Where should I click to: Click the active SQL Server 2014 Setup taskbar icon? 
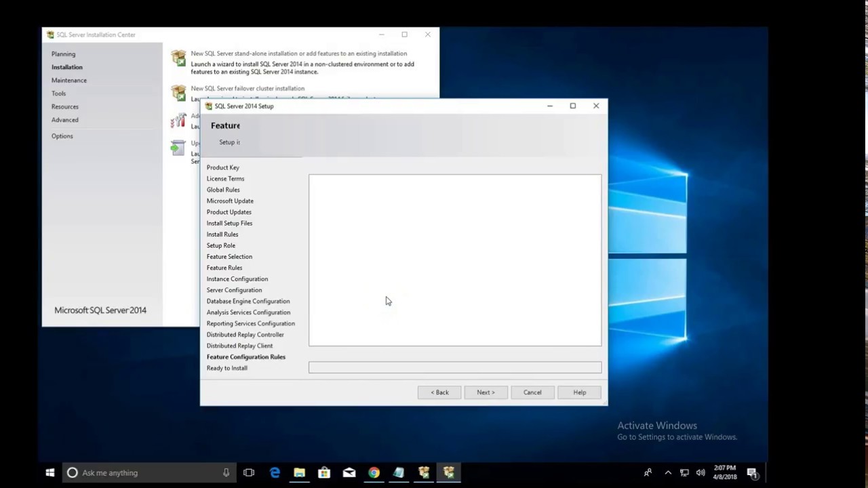(449, 472)
